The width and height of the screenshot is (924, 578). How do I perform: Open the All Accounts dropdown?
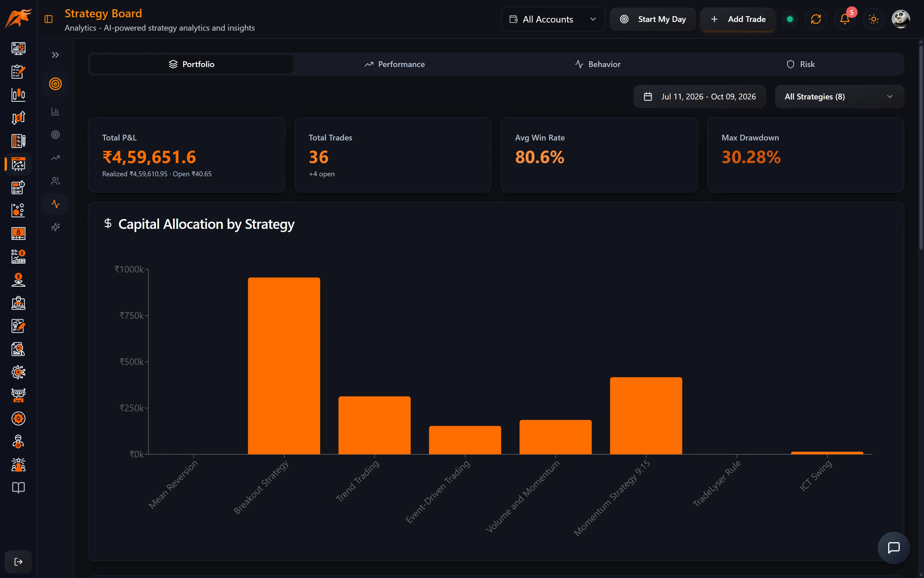[x=553, y=19]
